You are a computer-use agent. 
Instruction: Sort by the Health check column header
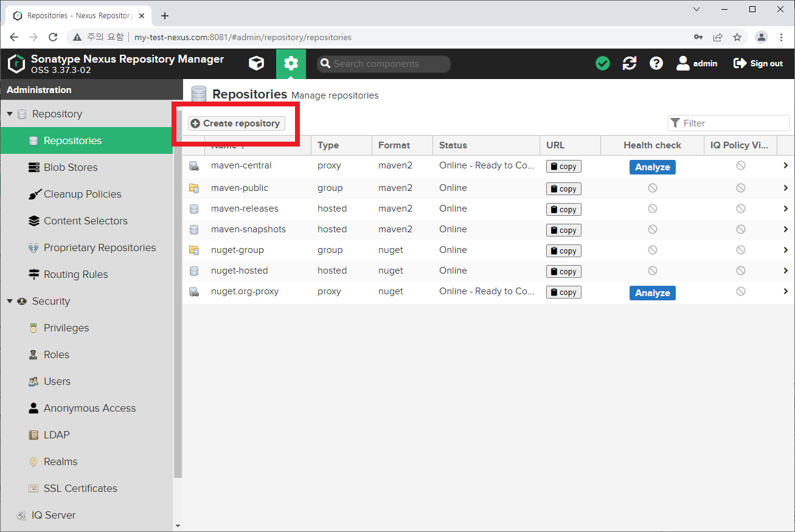coord(652,145)
